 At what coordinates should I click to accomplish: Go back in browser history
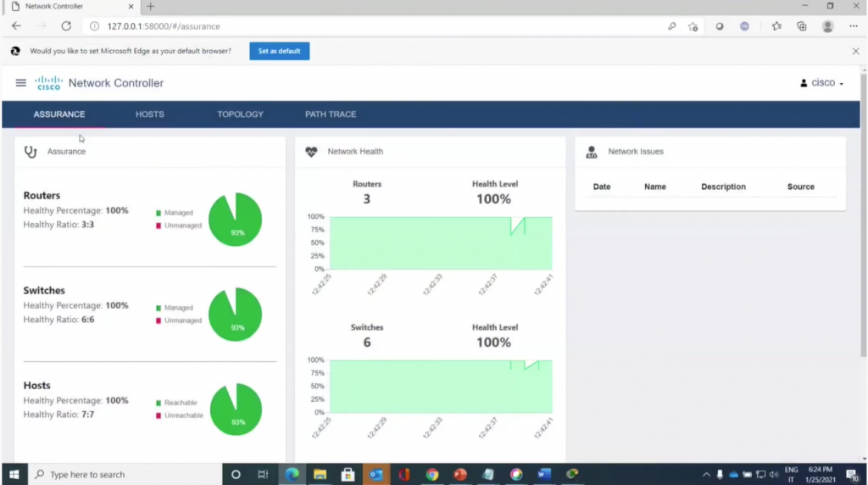(16, 26)
